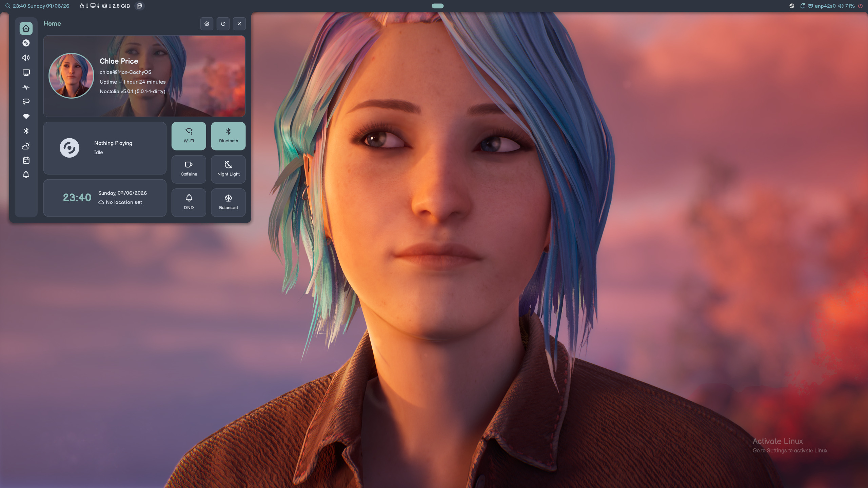The width and height of the screenshot is (868, 488).
Task: Click the Uptime 1 hour 24 minutes text
Action: (133, 82)
